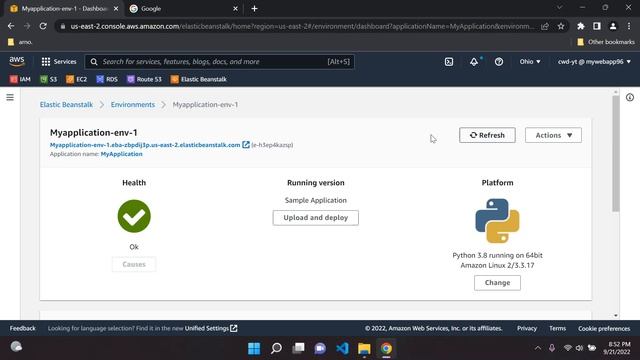The image size is (640, 360).
Task: Reload the browser page
Action: (43, 26)
